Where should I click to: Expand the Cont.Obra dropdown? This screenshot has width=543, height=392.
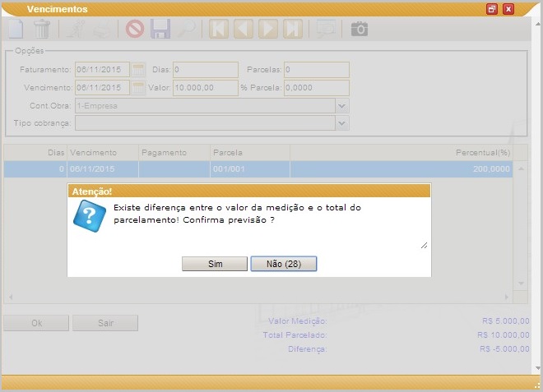point(342,106)
